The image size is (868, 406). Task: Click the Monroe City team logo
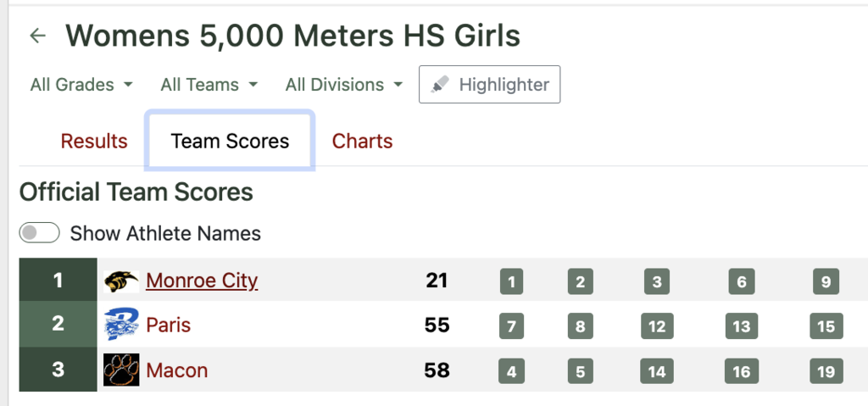(x=121, y=281)
